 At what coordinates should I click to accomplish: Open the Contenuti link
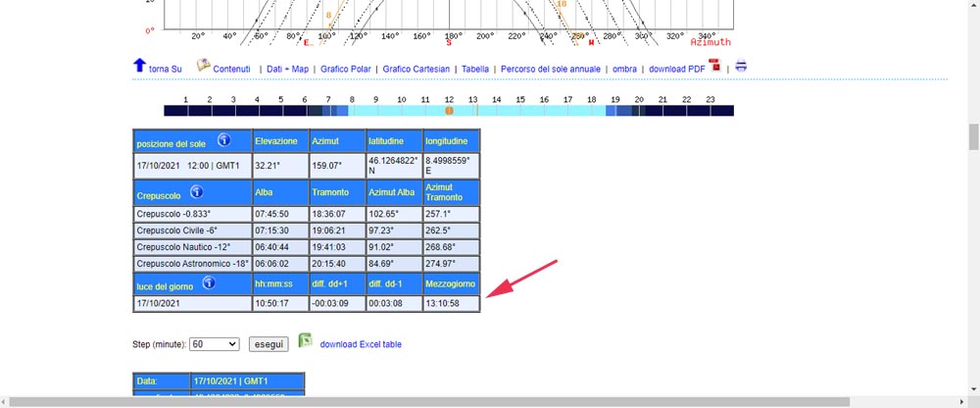pyautogui.click(x=232, y=70)
